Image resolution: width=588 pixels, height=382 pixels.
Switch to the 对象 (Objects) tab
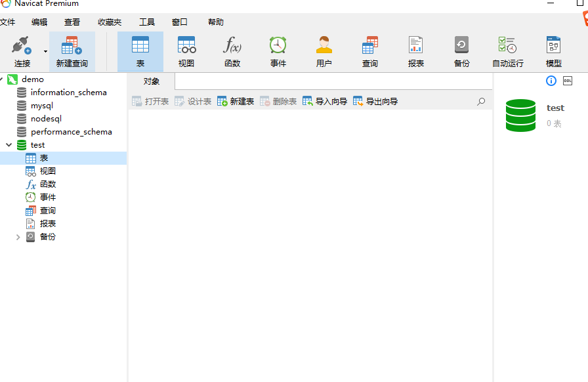pyautogui.click(x=152, y=81)
